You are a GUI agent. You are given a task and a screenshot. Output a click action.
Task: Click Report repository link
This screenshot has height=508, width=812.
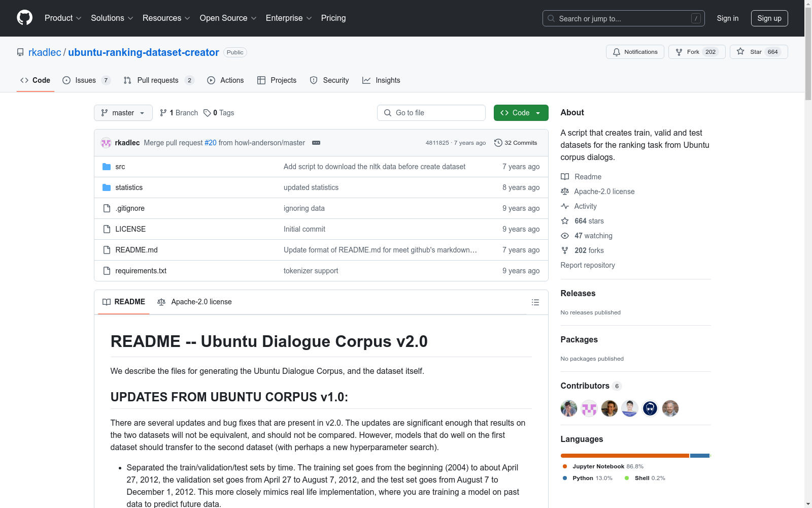pos(588,265)
